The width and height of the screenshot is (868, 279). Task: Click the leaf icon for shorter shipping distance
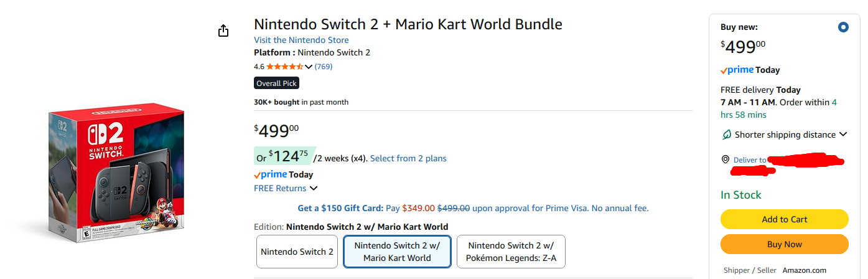click(x=726, y=135)
